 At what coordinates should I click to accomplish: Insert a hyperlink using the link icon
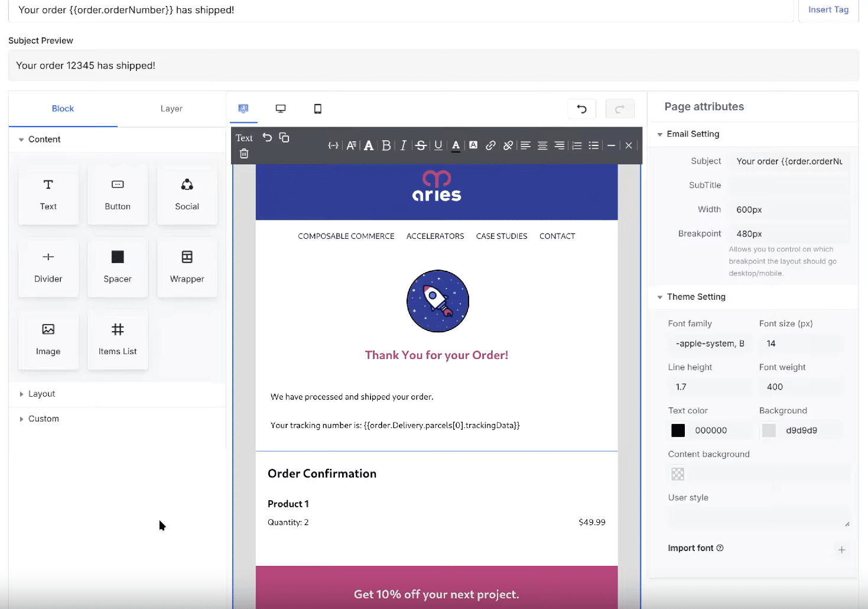(490, 145)
